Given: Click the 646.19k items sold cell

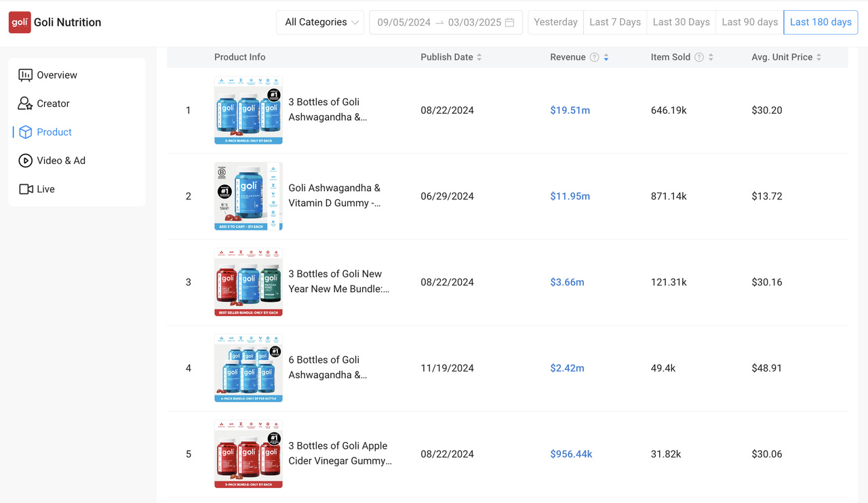Looking at the screenshot, I should tap(669, 110).
